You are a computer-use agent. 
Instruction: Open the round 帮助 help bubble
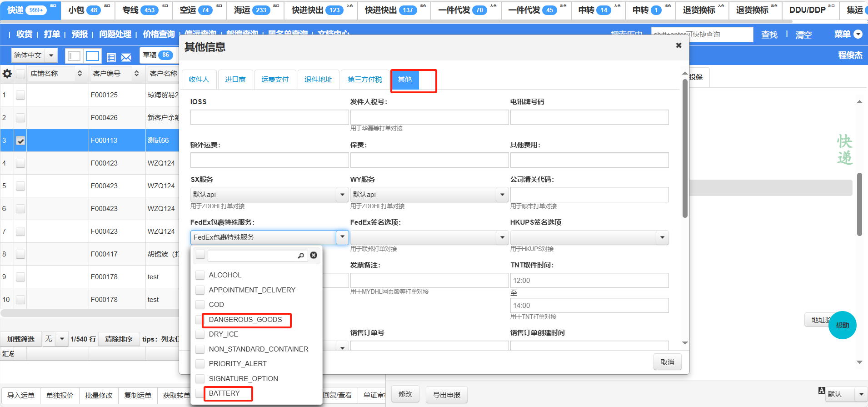pyautogui.click(x=842, y=325)
